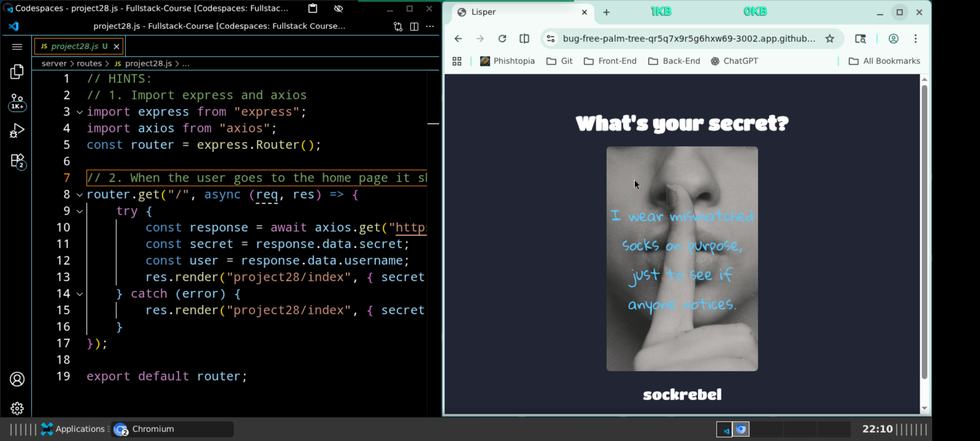The width and height of the screenshot is (980, 441).
Task: Toggle the hidden-eye icon in the title bar
Action: [338, 9]
